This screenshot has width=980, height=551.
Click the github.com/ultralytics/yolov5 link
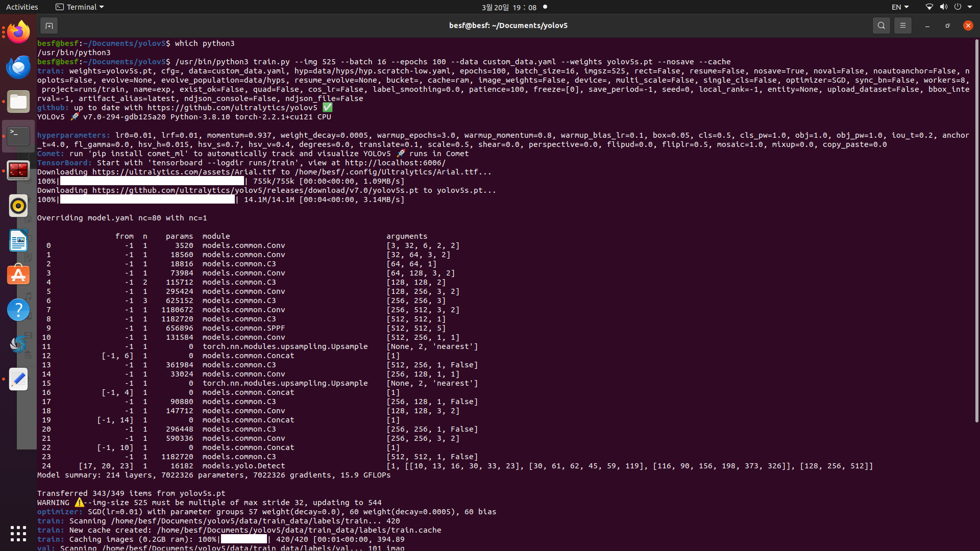point(232,108)
